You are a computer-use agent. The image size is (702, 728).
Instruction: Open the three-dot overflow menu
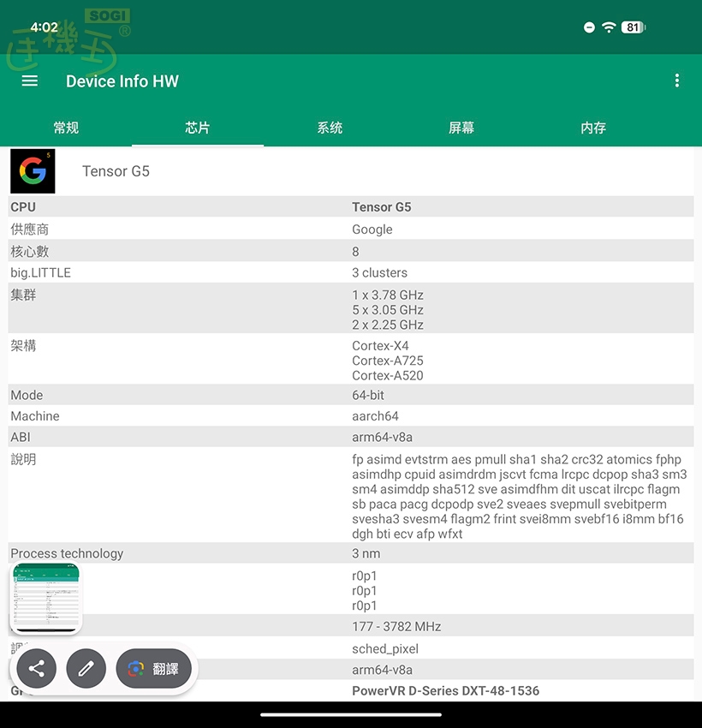coord(676,81)
